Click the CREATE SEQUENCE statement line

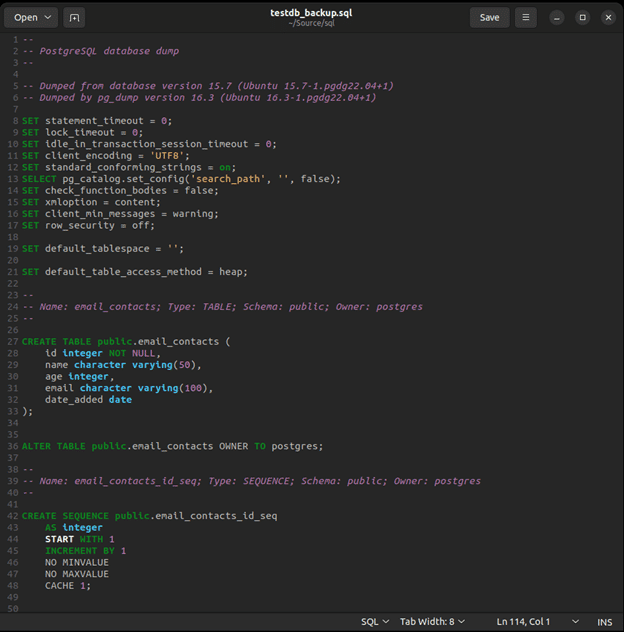148,516
